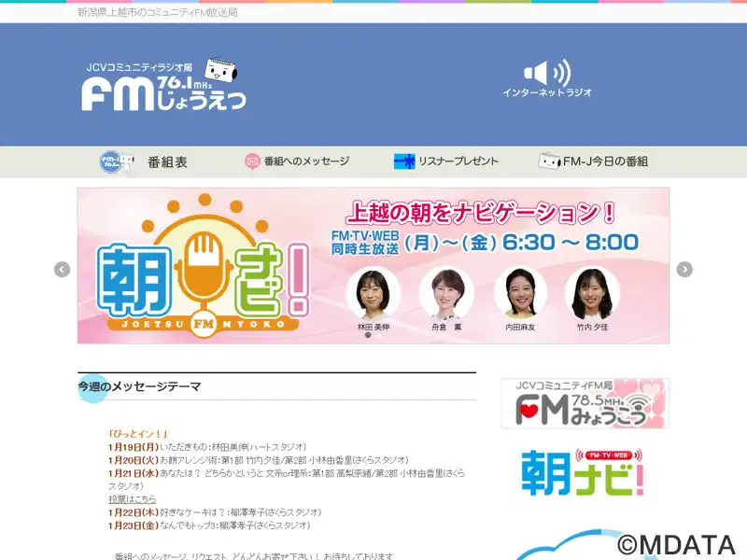Click 舟倉 薫 presenter photo
The width and height of the screenshot is (747, 560).
point(446,294)
